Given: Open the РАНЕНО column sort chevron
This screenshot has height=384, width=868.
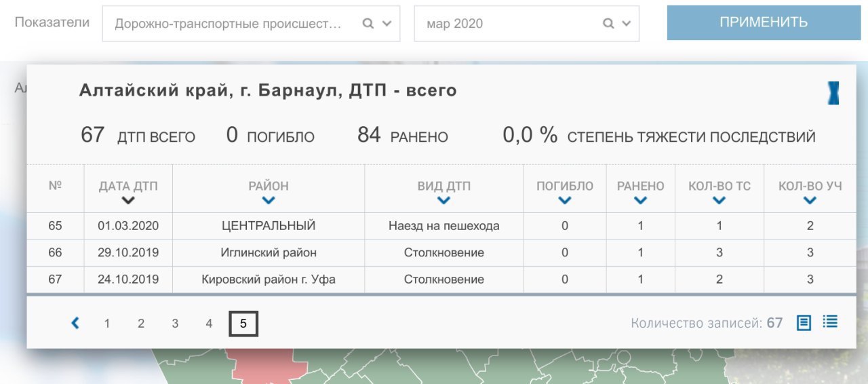Looking at the screenshot, I should coord(640,200).
